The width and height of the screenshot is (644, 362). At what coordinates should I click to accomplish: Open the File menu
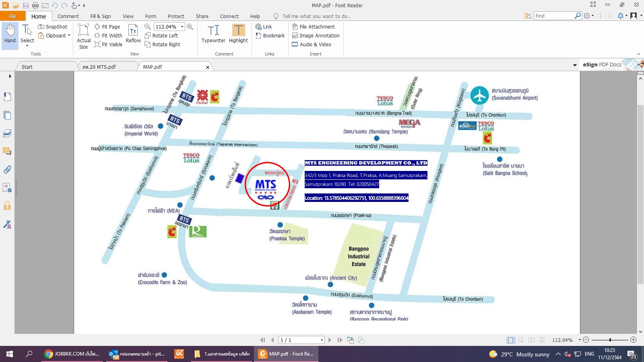tap(12, 16)
